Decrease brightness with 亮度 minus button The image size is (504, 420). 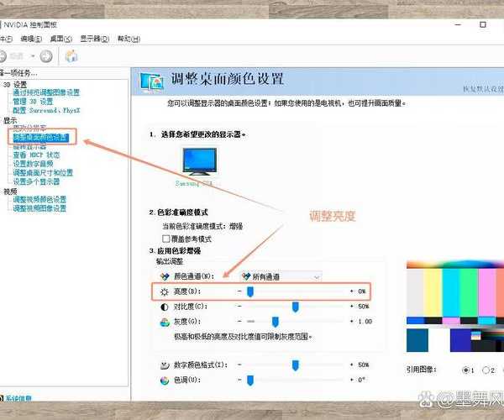[x=239, y=291]
